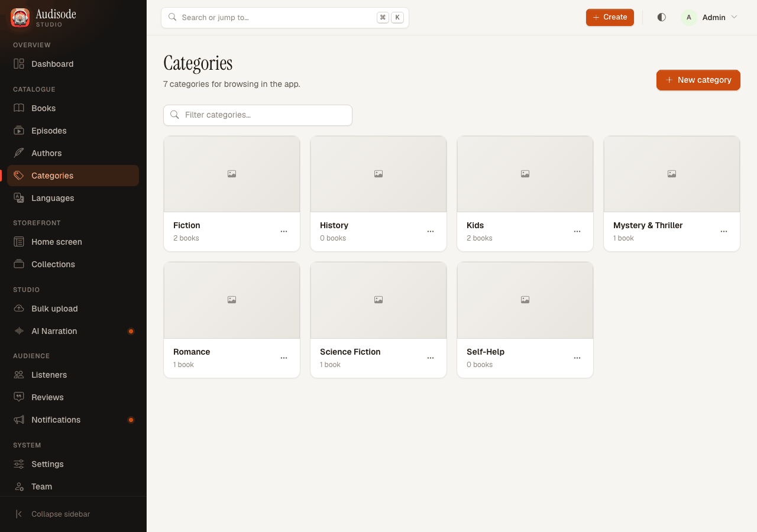Viewport: 757px width, 532px height.
Task: Click the Notifications megaphone icon
Action: pyautogui.click(x=19, y=420)
